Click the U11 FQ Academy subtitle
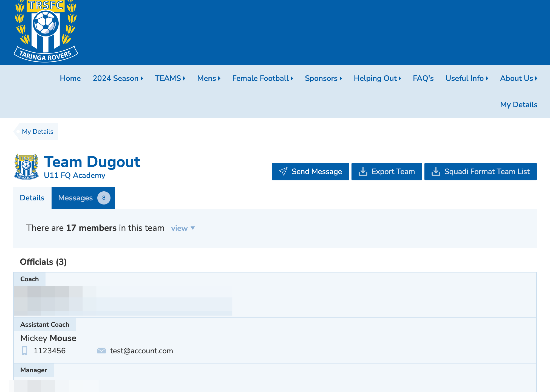This screenshot has width=550, height=392. click(x=75, y=175)
